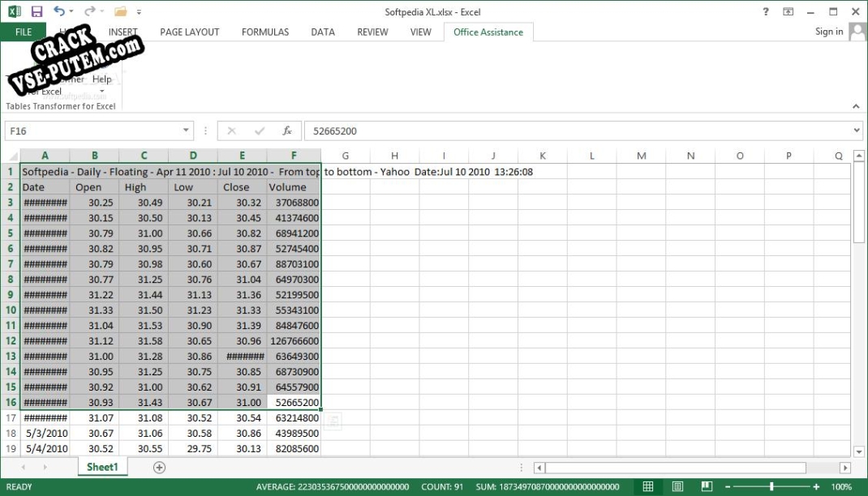Click the vertical scrollbar up arrow
This screenshot has height=496, width=868.
(x=858, y=156)
